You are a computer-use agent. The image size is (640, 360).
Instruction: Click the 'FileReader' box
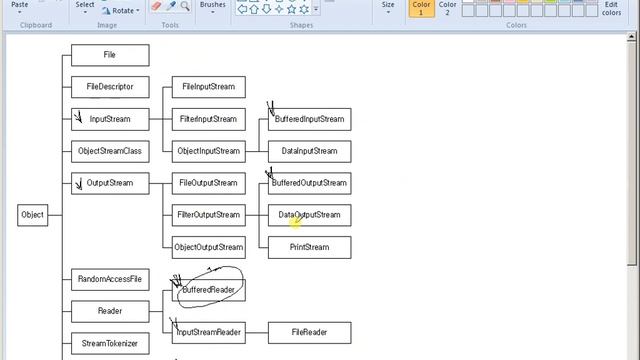pos(309,333)
